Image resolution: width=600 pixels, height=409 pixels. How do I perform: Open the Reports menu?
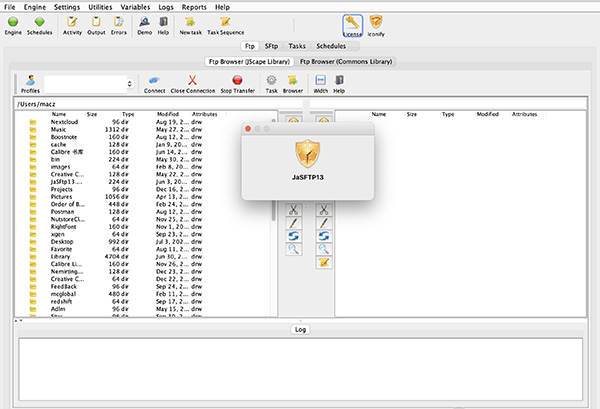(194, 7)
